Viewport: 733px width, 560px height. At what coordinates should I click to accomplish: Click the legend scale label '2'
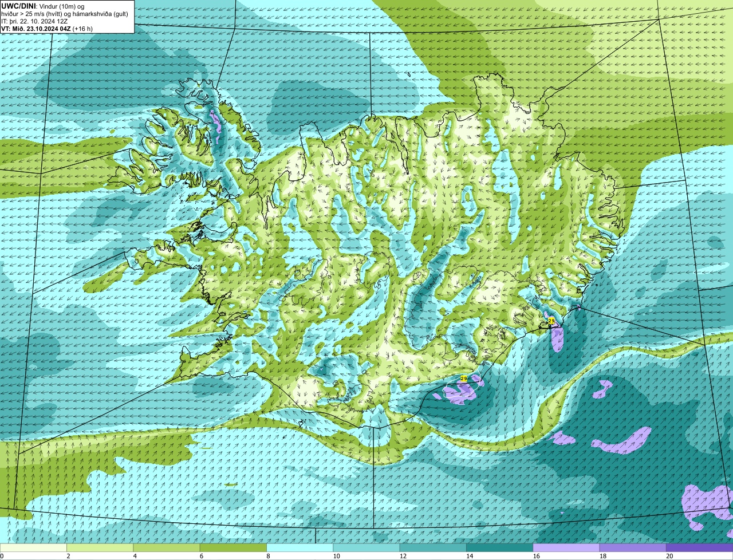tap(68, 556)
